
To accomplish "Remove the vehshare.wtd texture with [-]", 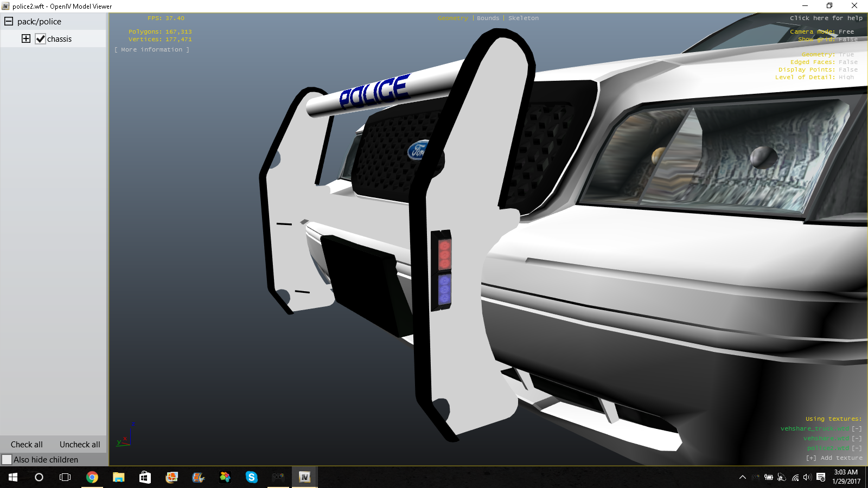I will pyautogui.click(x=857, y=438).
